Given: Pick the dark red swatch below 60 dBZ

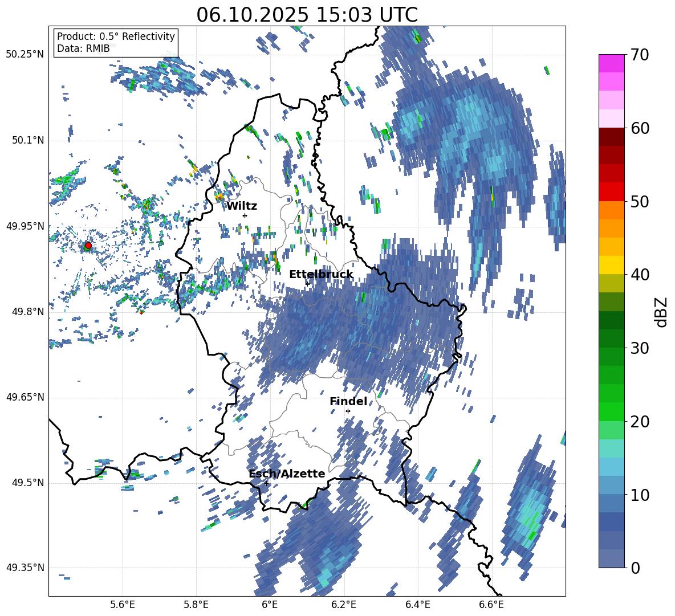Looking at the screenshot, I should click(x=611, y=136).
